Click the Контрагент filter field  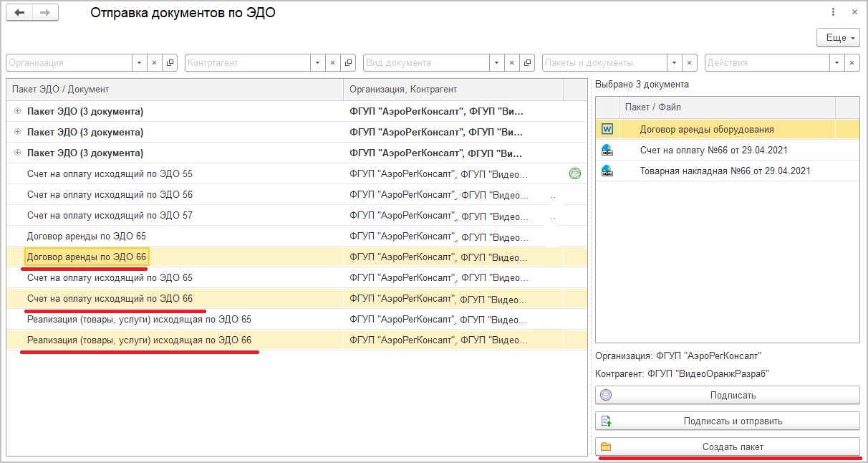247,62
